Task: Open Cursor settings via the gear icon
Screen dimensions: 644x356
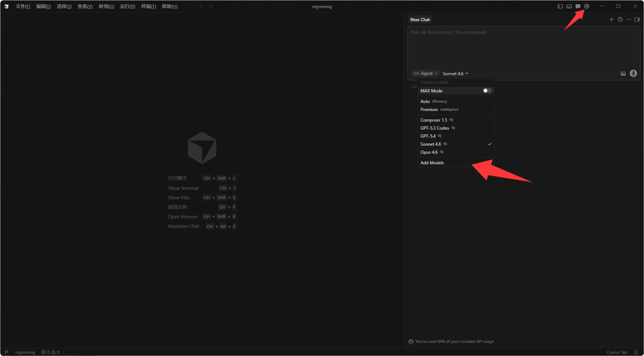Action: click(587, 6)
